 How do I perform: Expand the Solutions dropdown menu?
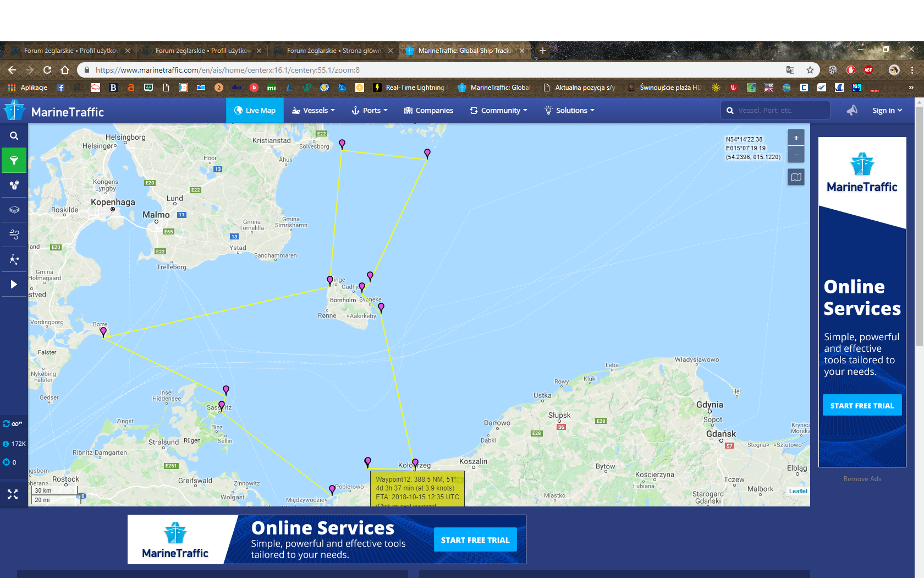569,111
